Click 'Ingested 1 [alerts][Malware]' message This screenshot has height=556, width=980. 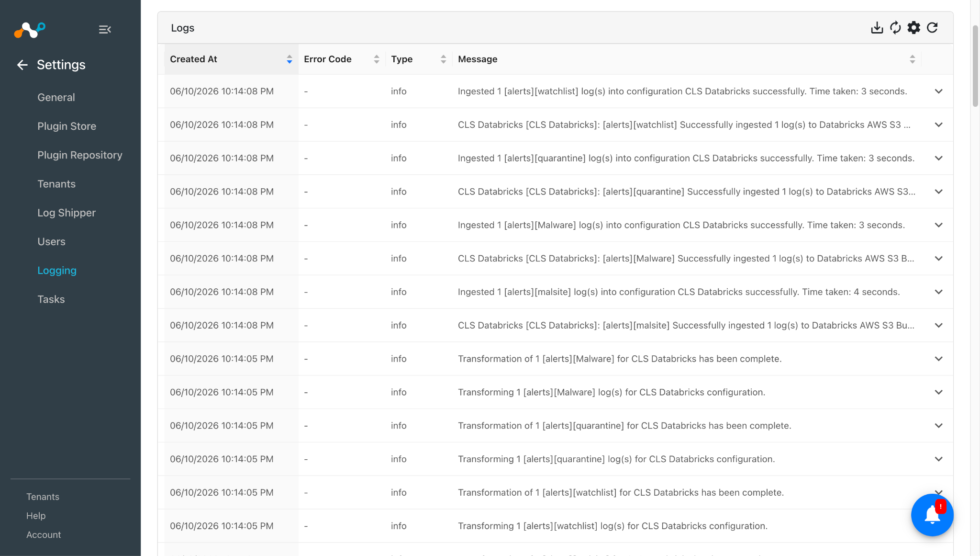point(681,225)
